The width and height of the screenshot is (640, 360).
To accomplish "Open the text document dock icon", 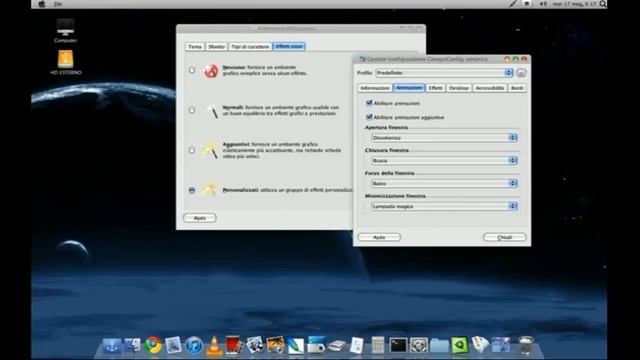I will click(357, 345).
